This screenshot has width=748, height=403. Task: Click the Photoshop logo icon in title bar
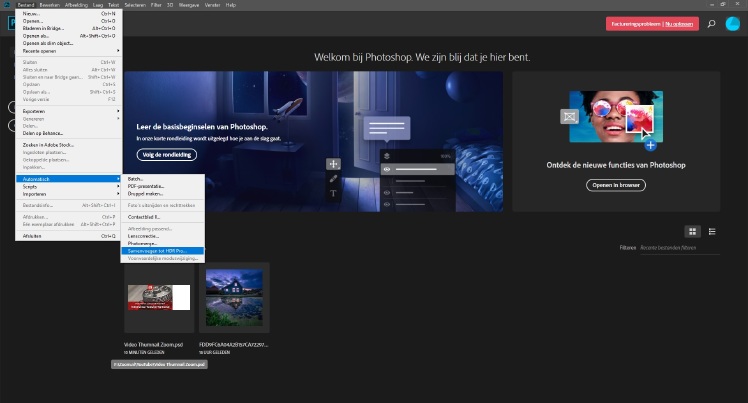pyautogui.click(x=6, y=5)
